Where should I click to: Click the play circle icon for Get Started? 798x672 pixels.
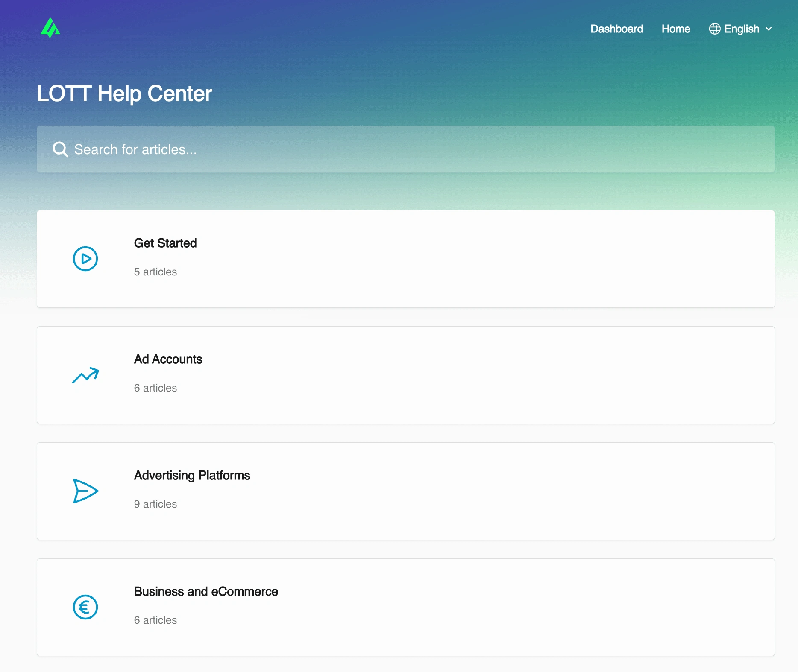85,259
